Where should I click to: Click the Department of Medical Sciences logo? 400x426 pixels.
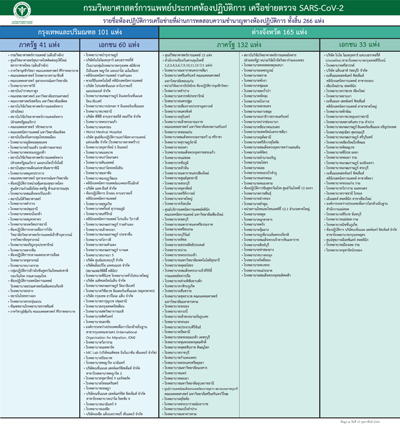pos(22,13)
